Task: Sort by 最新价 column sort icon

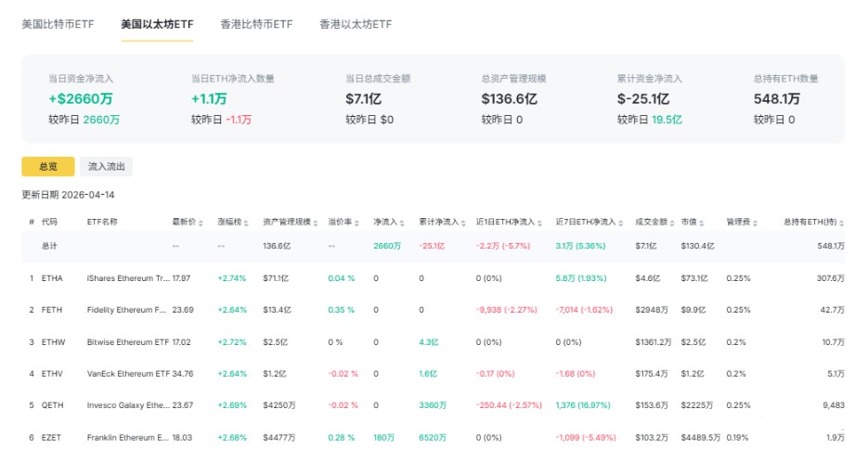Action: click(x=201, y=223)
